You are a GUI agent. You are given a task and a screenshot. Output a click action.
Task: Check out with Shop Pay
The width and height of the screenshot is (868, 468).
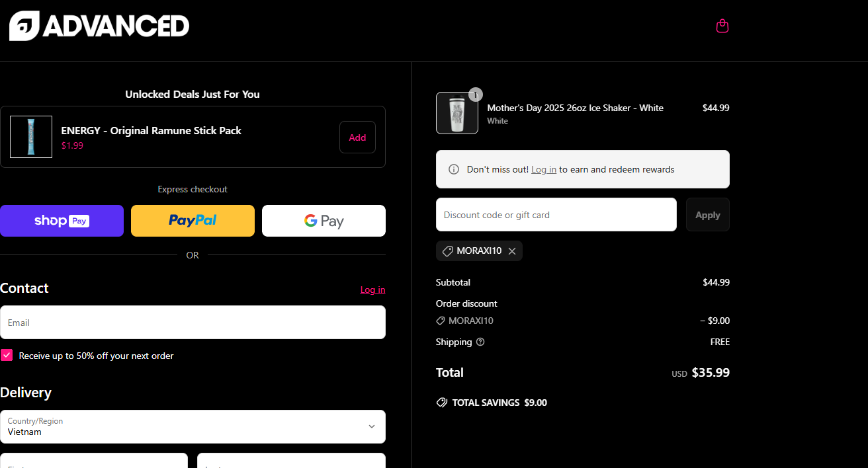point(62,221)
